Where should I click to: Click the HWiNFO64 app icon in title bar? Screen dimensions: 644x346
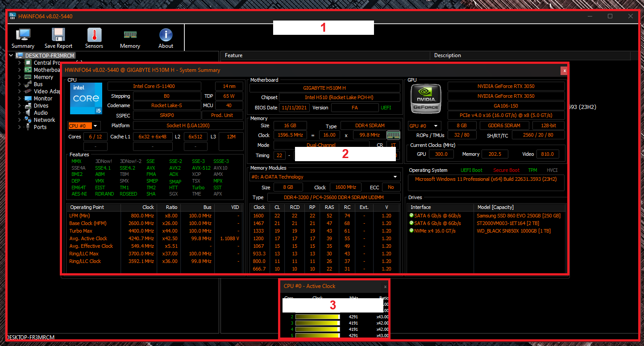[13, 16]
